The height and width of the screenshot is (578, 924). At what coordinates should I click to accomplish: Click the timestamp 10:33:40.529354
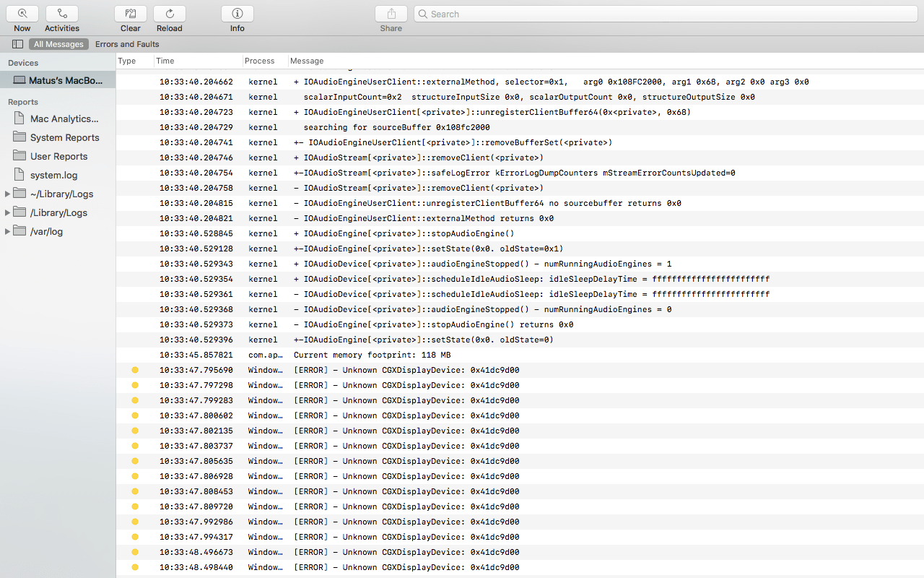(196, 279)
